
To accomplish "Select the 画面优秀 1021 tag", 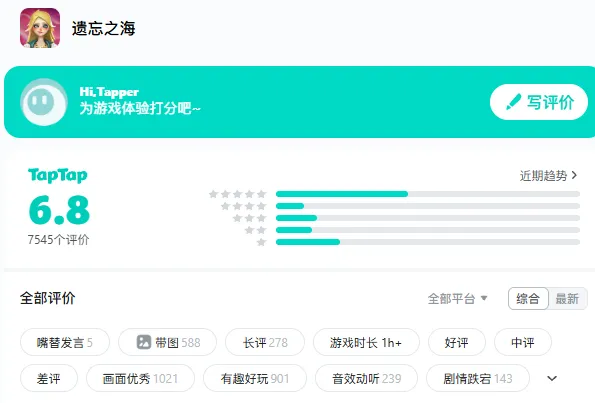I will tap(140, 378).
